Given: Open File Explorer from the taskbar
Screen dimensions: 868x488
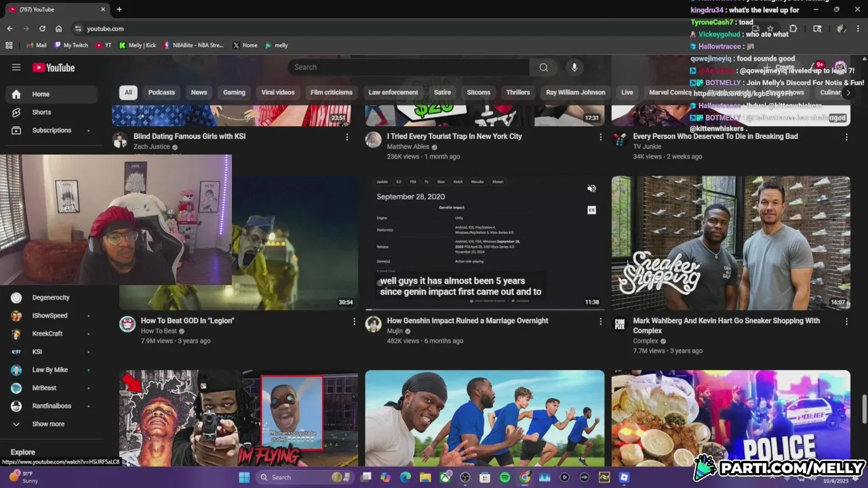Looking at the screenshot, I should [x=425, y=477].
